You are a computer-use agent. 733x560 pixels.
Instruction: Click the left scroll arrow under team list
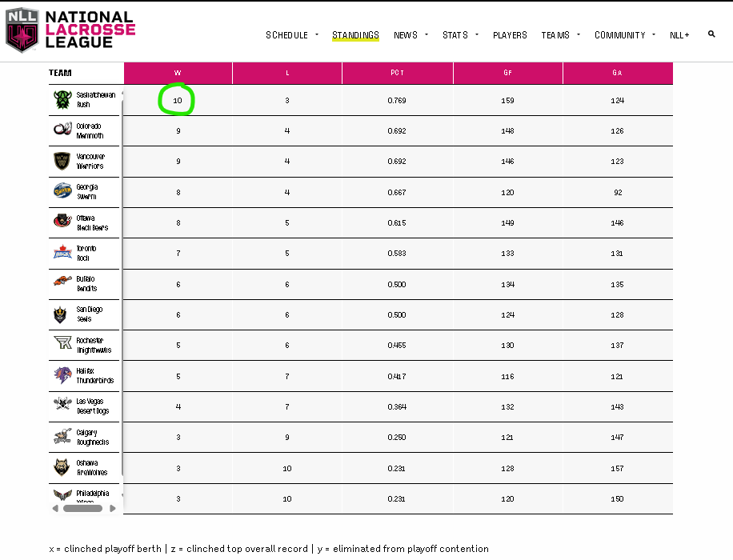[55, 508]
